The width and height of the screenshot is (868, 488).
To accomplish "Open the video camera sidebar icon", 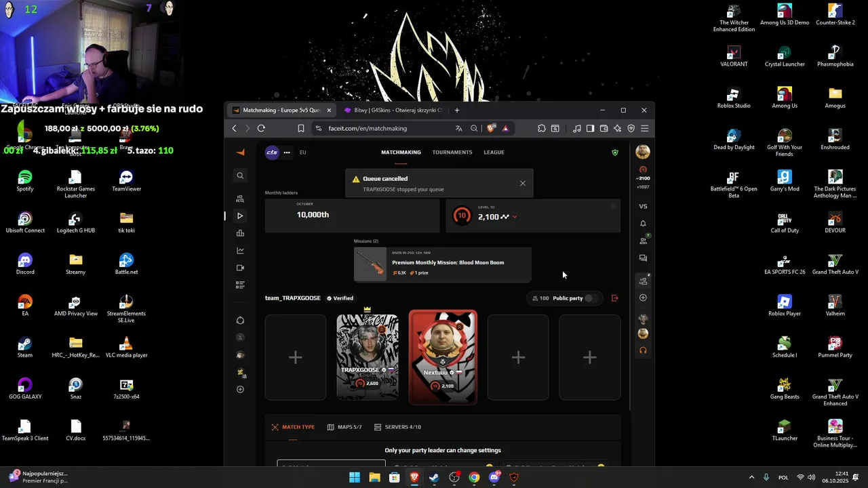I will [240, 268].
